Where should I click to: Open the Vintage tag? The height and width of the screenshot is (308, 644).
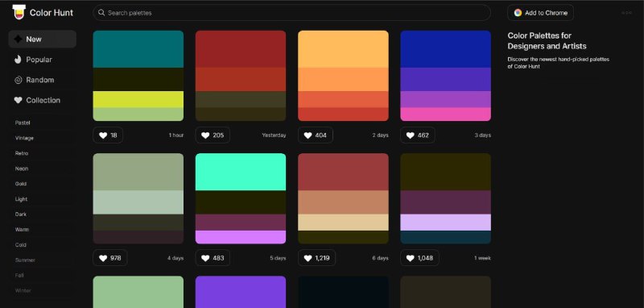point(24,138)
